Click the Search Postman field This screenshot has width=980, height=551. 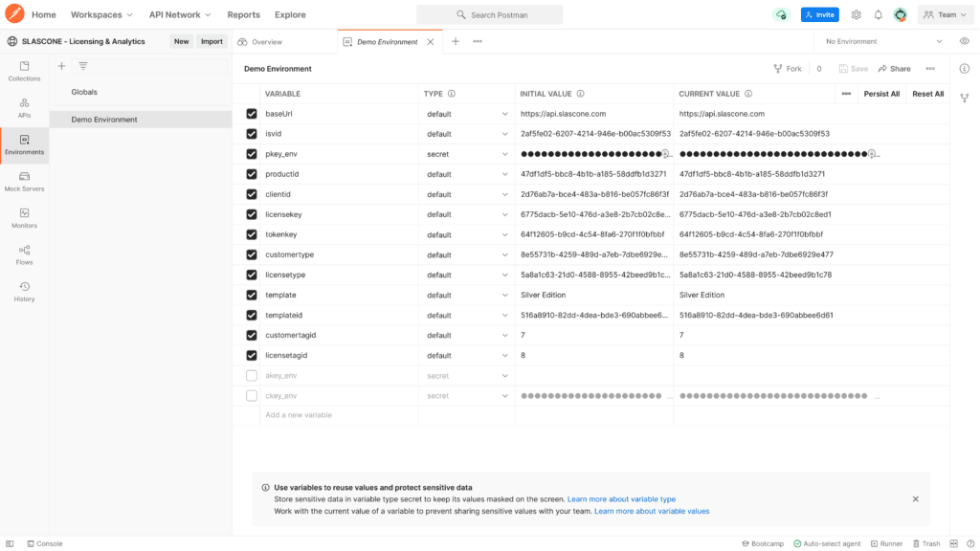489,14
